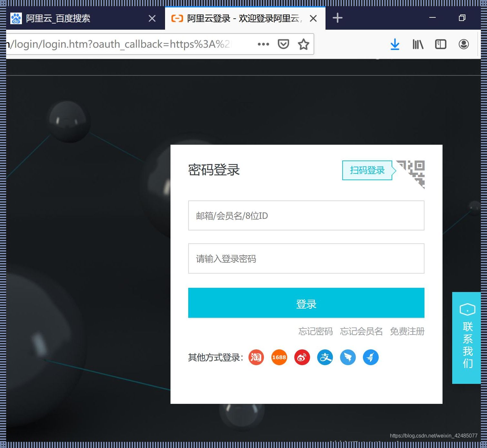The height and width of the screenshot is (448, 487).
Task: Click the 其他方式登录 label
Action: tap(215, 357)
